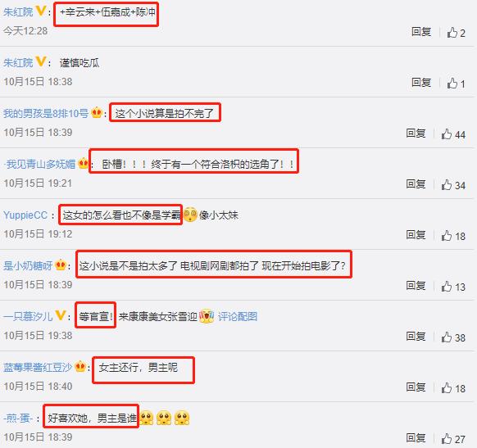Screen dimensions: 477x448
Task: Open 是小奶糖呀 user profile
Action: (x=28, y=266)
